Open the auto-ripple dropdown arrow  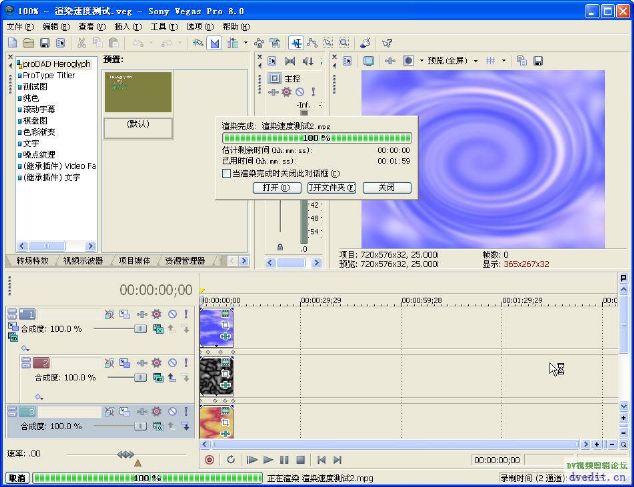pyautogui.click(x=245, y=43)
